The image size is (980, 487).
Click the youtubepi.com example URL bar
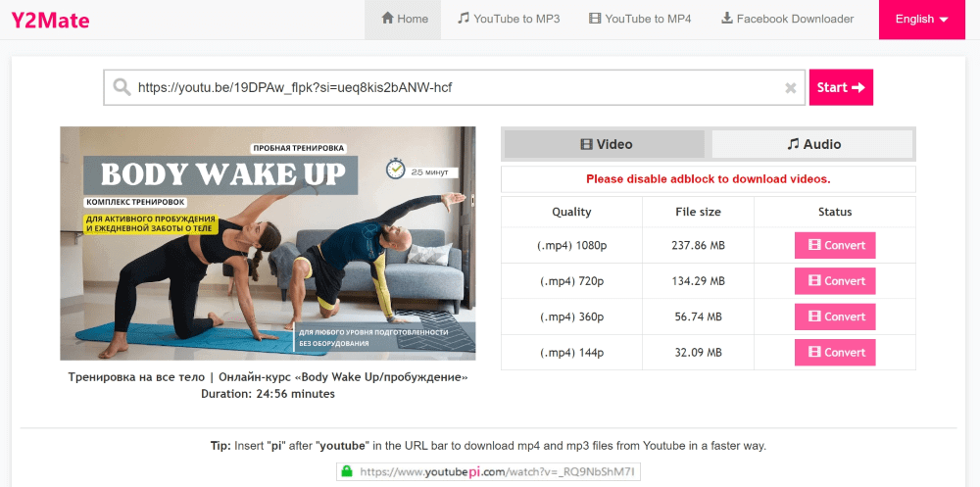pyautogui.click(x=488, y=470)
